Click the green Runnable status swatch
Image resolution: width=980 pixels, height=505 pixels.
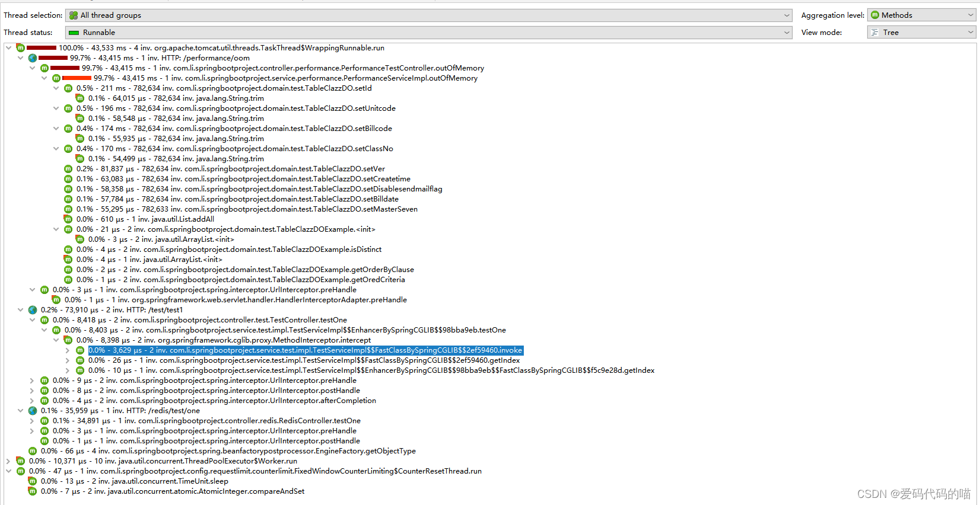74,33
